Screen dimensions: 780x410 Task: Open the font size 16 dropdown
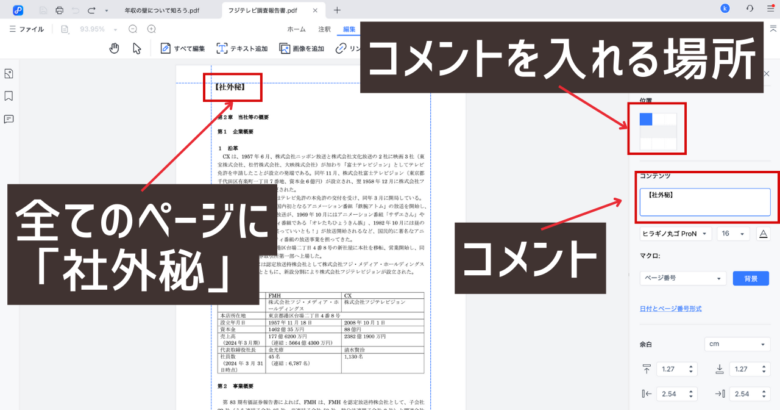point(733,232)
